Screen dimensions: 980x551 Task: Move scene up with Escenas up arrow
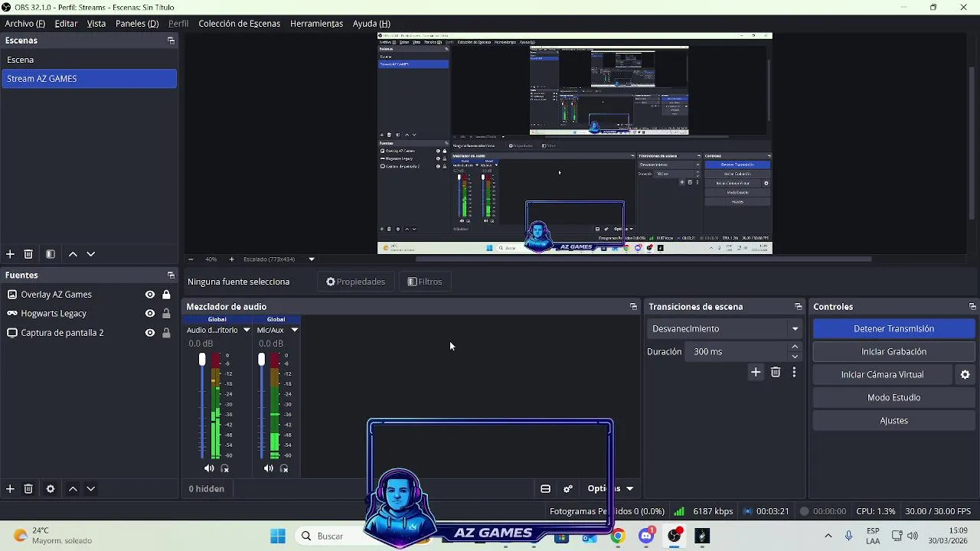click(73, 254)
